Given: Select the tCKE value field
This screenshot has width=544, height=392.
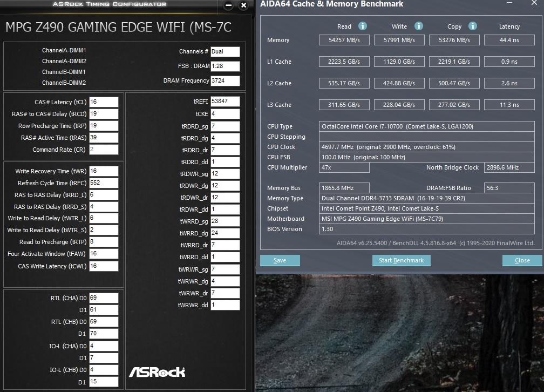Looking at the screenshot, I should pos(225,114).
